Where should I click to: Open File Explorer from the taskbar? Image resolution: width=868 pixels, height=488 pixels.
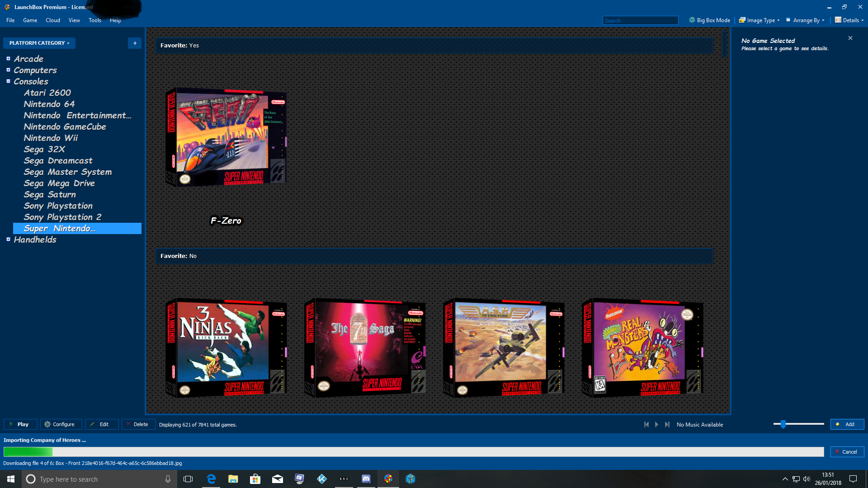pos(233,479)
